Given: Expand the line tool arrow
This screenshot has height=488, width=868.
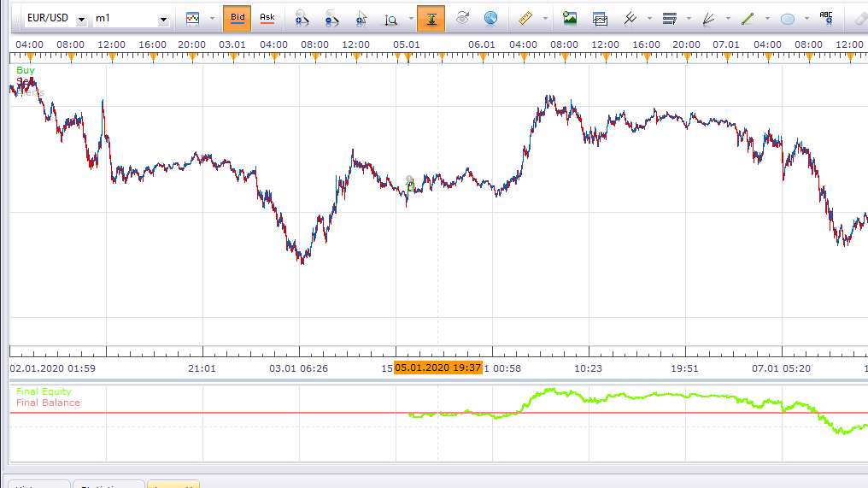Looking at the screenshot, I should [x=767, y=19].
